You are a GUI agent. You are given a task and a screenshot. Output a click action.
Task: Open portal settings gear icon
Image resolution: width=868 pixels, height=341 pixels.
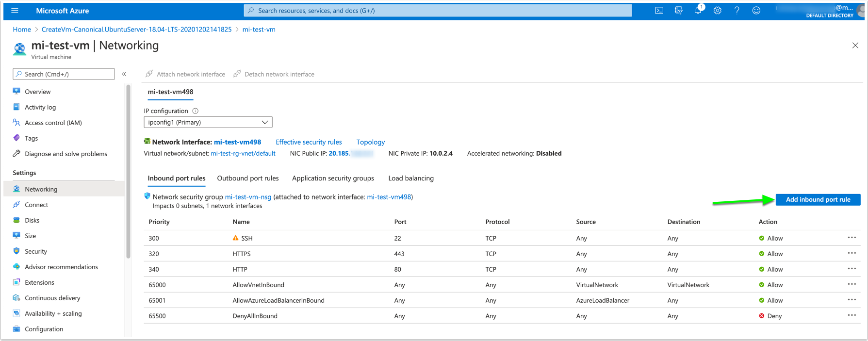717,10
